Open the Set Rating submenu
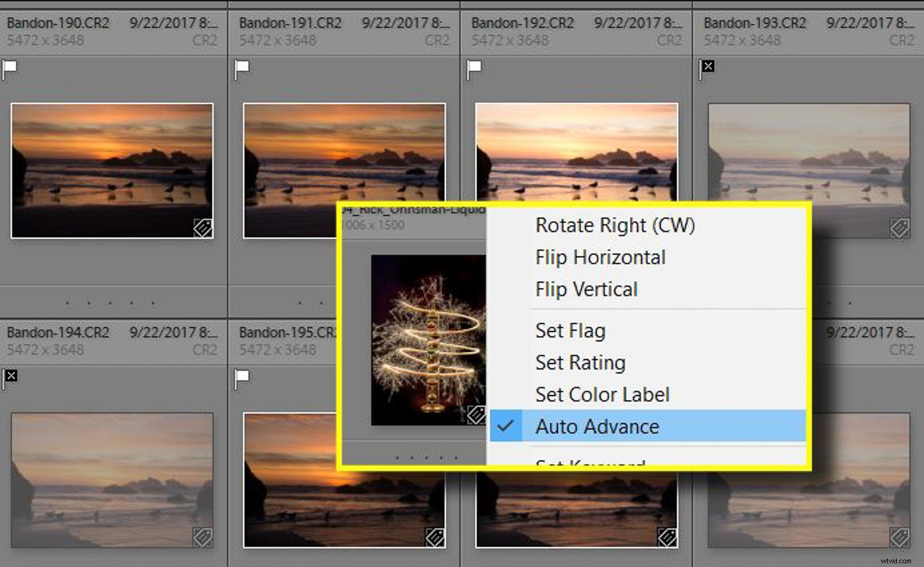 click(580, 362)
